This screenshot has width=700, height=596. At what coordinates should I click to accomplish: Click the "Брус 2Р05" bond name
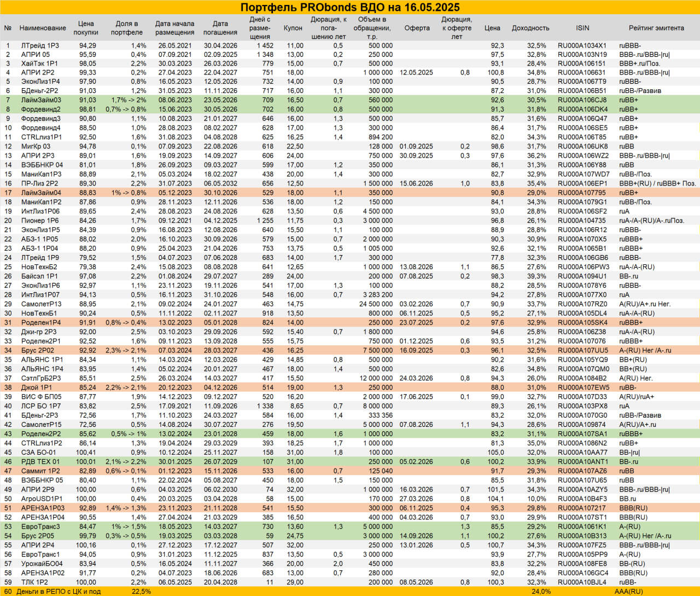click(x=38, y=536)
